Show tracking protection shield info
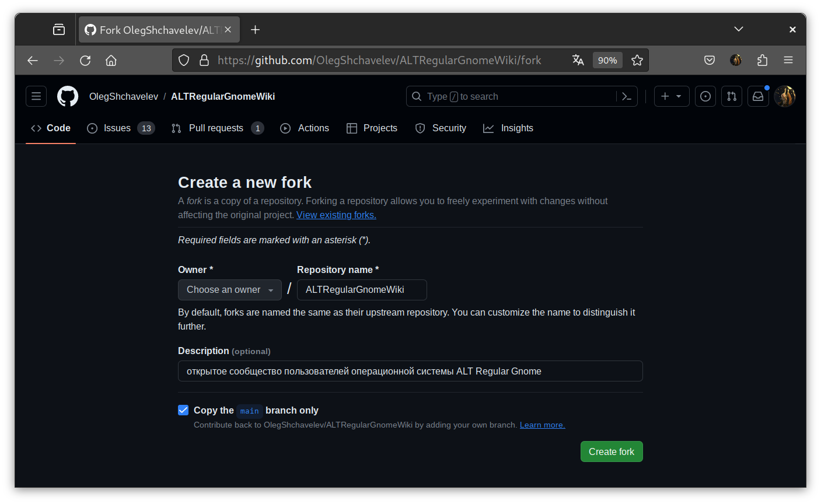The width and height of the screenshot is (821, 504). click(x=184, y=60)
